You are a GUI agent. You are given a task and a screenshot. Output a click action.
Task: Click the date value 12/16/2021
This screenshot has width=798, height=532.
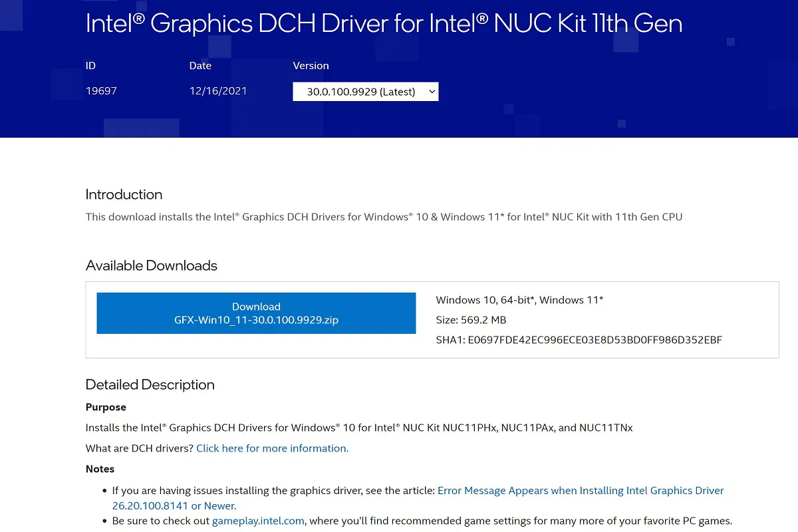coord(218,91)
